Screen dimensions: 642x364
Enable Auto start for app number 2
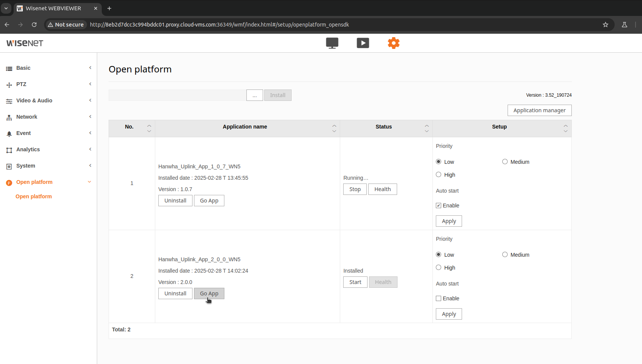click(439, 298)
